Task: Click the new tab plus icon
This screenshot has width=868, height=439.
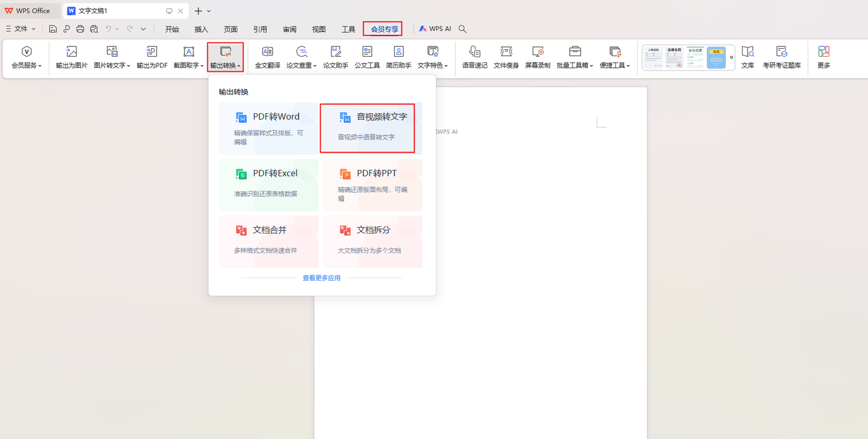Action: click(x=198, y=11)
